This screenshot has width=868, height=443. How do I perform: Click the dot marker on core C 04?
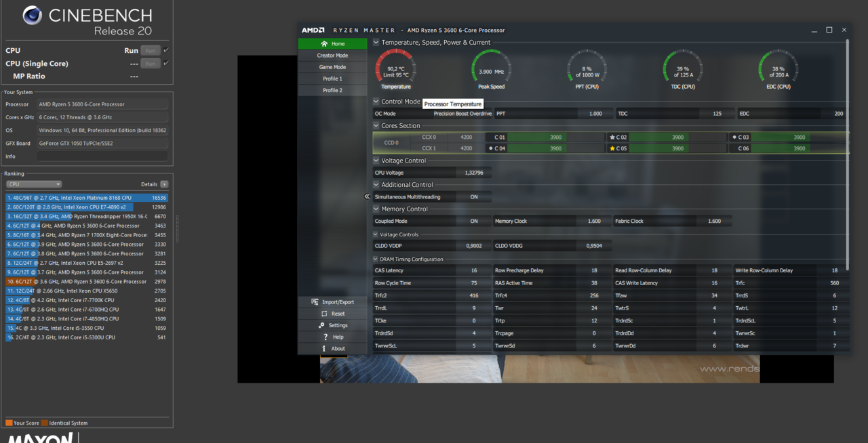point(490,148)
